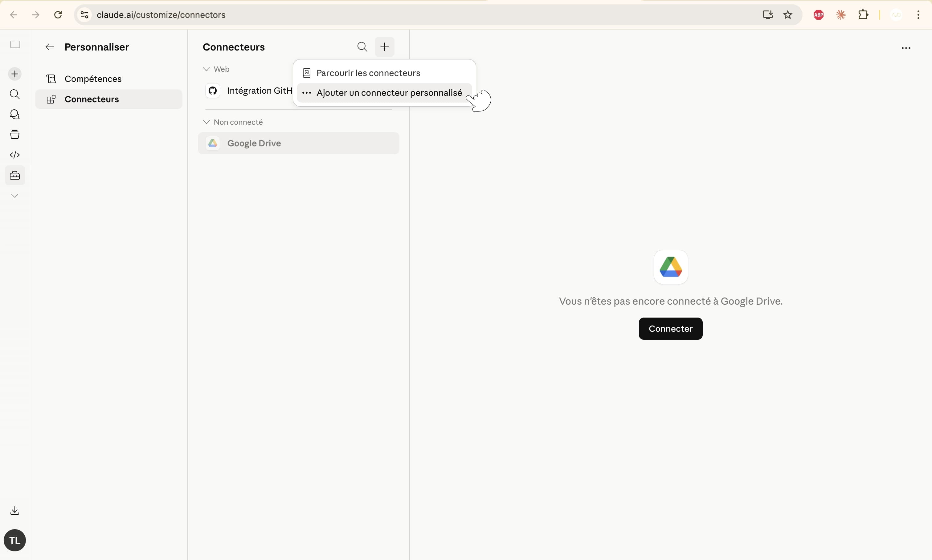This screenshot has height=560, width=932.
Task: Open search from the left rail
Action: pyautogui.click(x=15, y=94)
